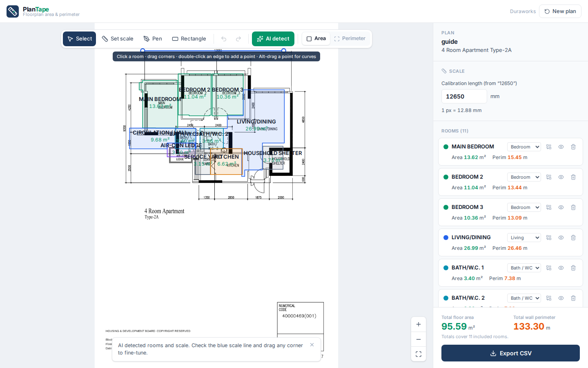Click the MAIN BEDROOM green color dot

point(446,147)
